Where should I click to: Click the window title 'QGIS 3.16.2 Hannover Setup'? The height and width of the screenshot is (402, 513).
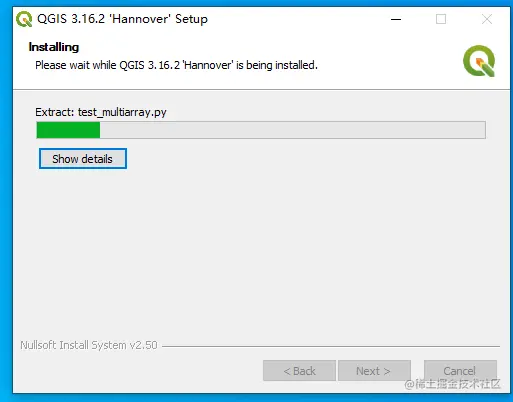point(122,19)
